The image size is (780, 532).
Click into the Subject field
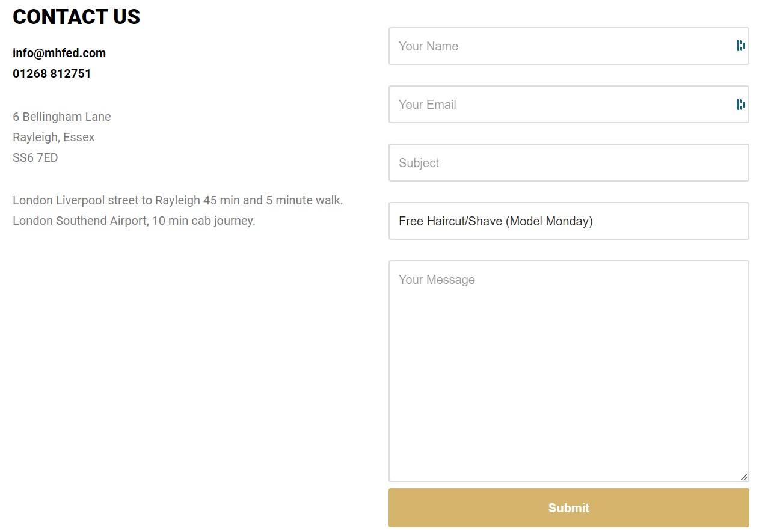tap(568, 163)
